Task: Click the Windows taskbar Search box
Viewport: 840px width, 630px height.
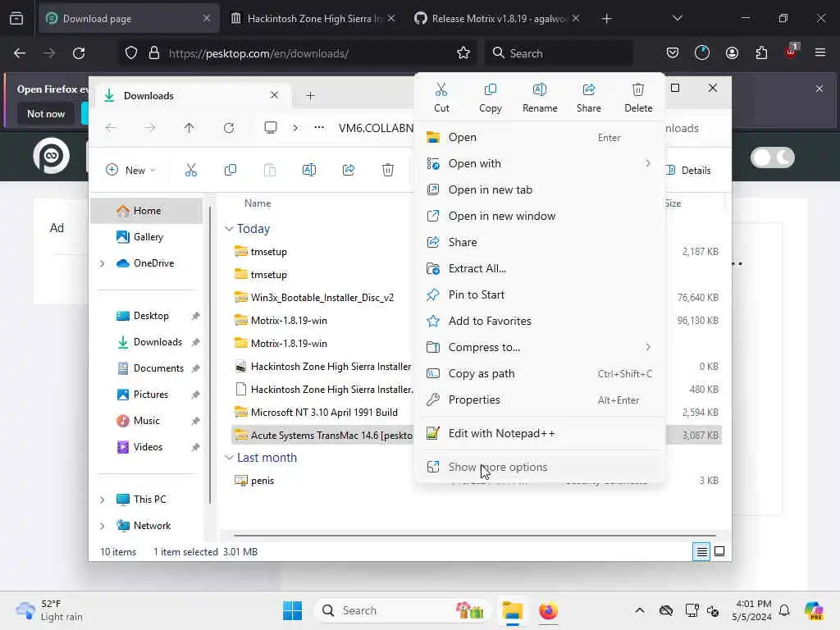Action: point(402,610)
